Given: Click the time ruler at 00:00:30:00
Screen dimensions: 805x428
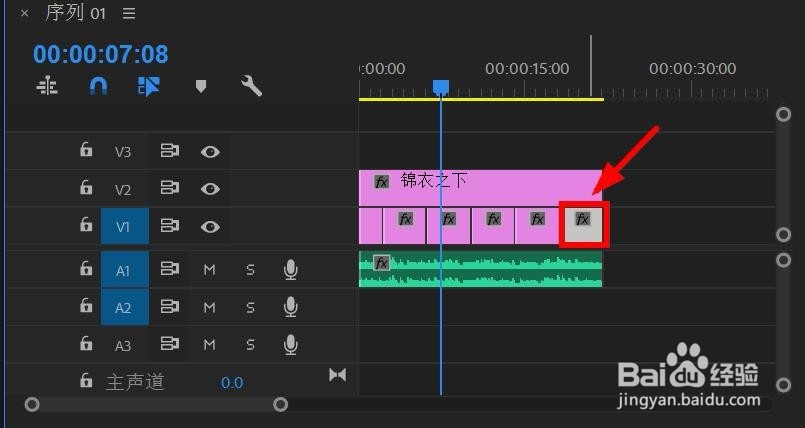Looking at the screenshot, I should pyautogui.click(x=693, y=68).
